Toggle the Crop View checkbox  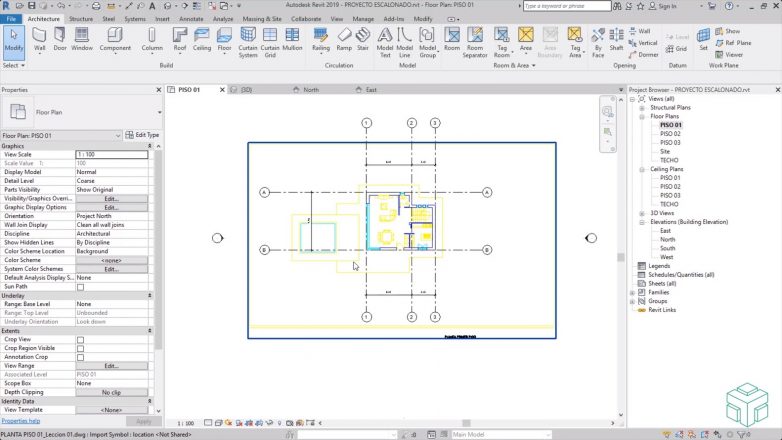pos(81,338)
